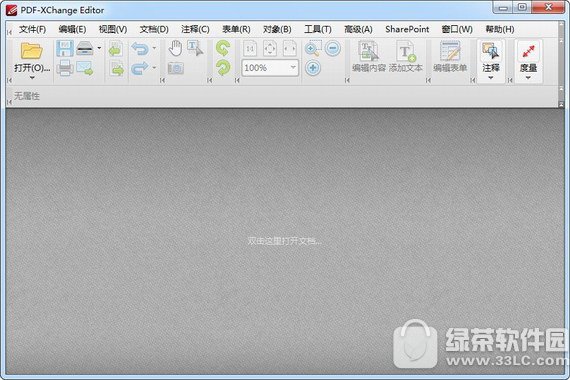Expand the 注释 toolbar dropdown arrow
Viewport: 570px width, 380px height.
(491, 77)
